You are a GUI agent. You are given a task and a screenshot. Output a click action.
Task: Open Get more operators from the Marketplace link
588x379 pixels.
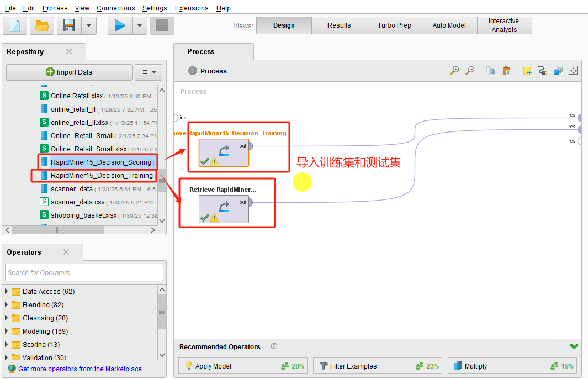80,369
